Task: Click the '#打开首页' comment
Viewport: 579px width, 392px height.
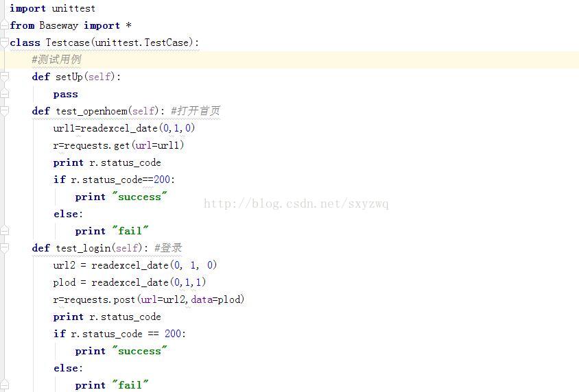Action: pos(196,110)
